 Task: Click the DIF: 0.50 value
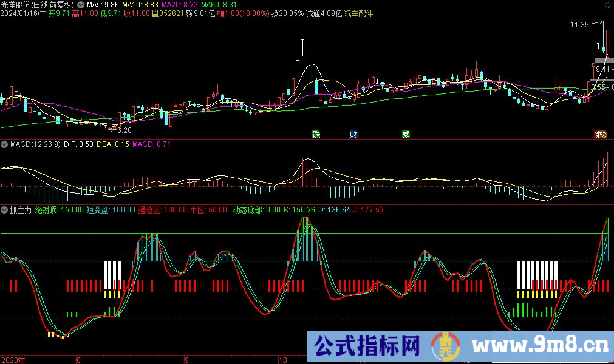(x=79, y=144)
